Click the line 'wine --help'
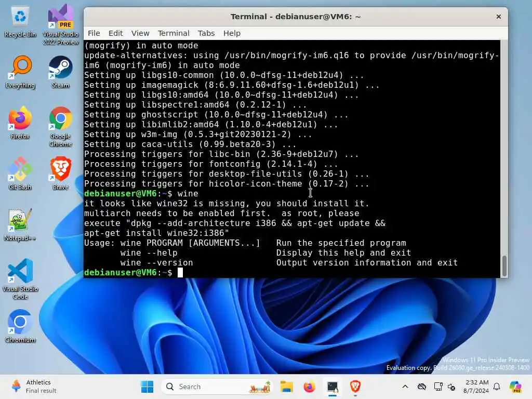The height and width of the screenshot is (399, 532). [149, 253]
